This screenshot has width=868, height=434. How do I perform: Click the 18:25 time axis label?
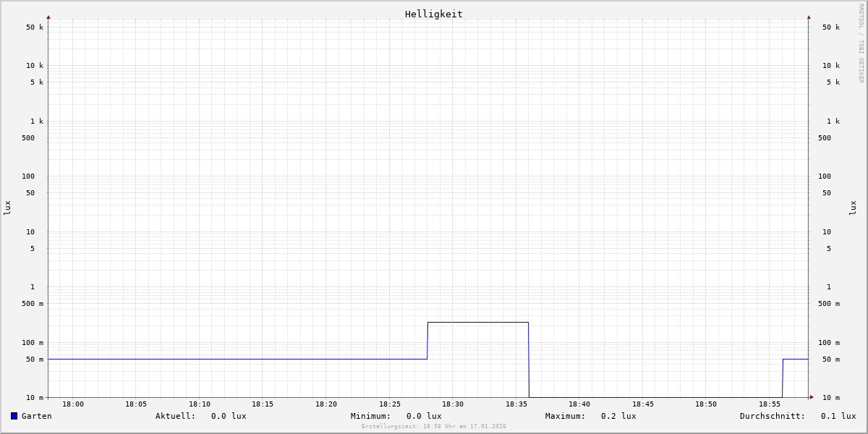pos(390,404)
